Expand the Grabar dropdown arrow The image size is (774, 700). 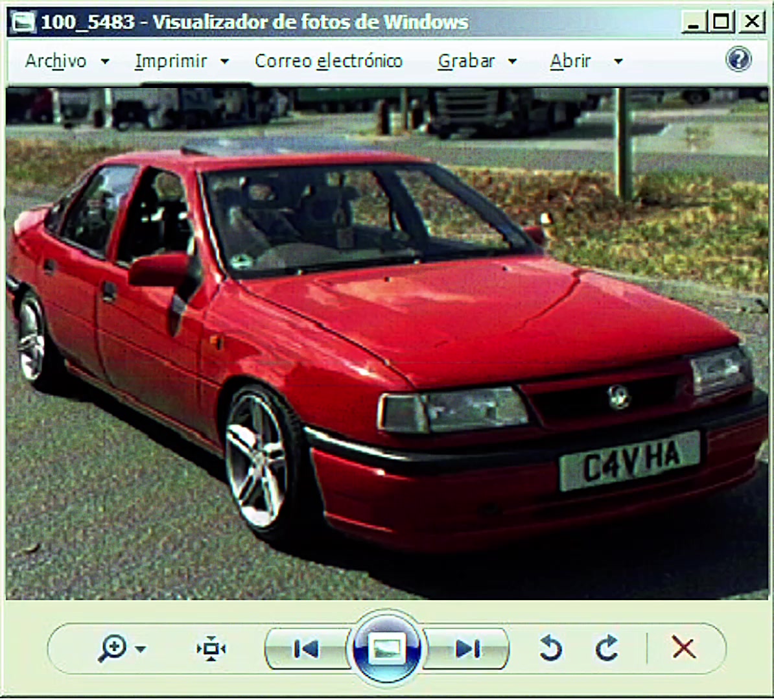click(512, 62)
